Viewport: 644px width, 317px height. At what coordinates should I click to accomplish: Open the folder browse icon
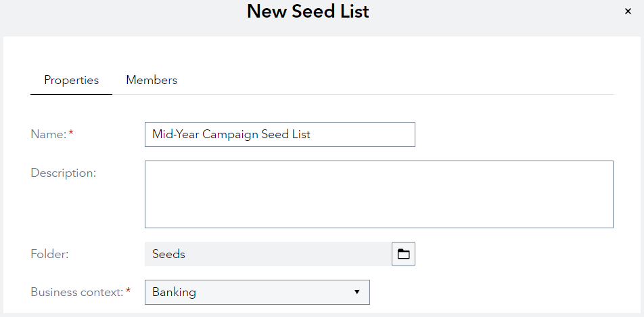tap(403, 254)
